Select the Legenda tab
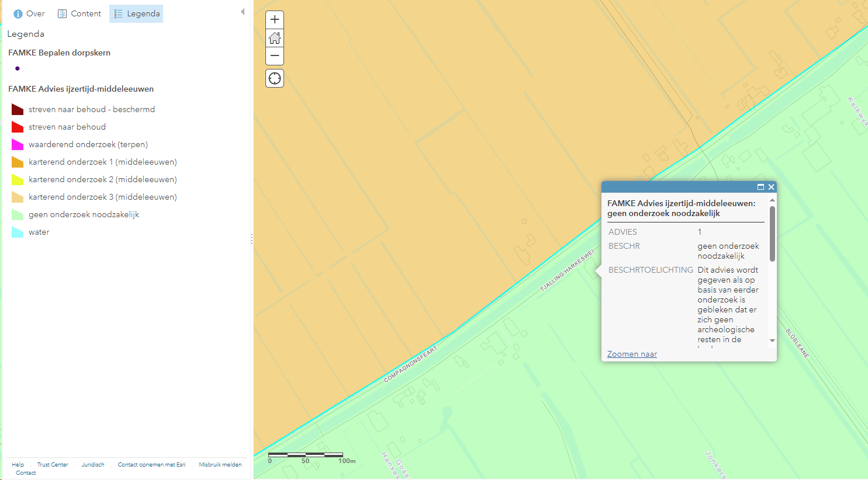The width and height of the screenshot is (868, 480). tap(136, 13)
